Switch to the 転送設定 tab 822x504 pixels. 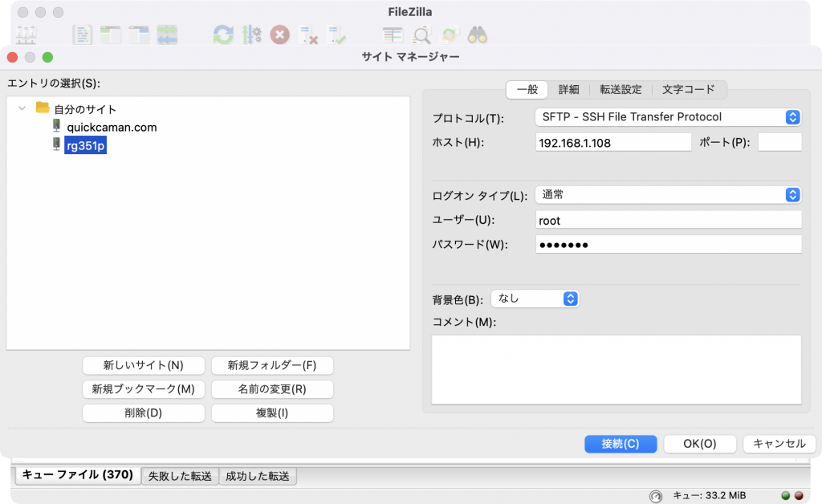point(621,90)
